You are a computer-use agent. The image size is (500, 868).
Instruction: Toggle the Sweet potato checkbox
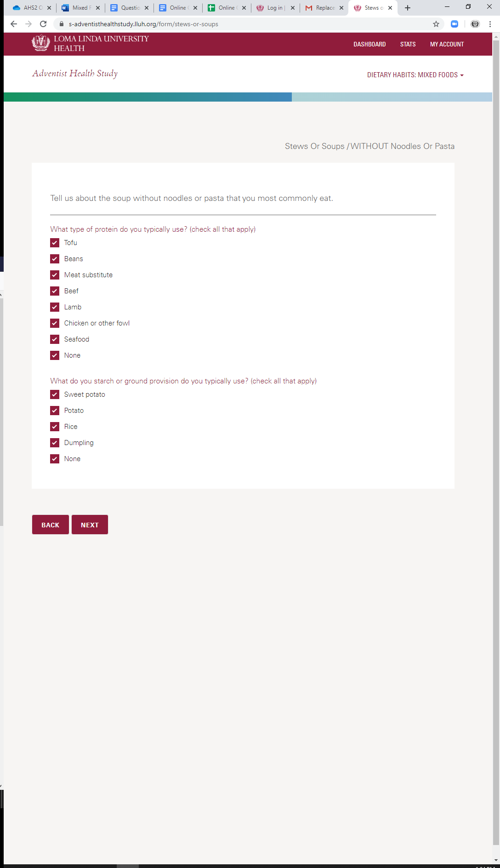point(55,394)
